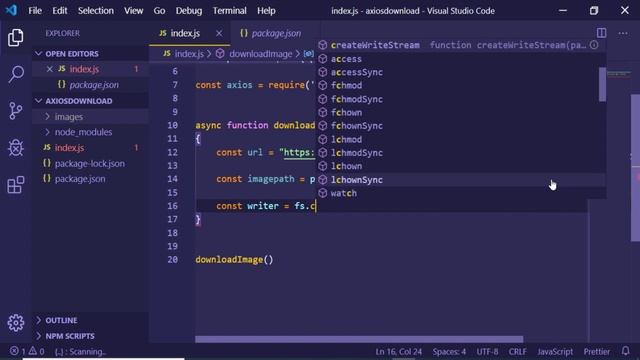Viewport: 640px width, 360px height.
Task: Click index.js in the breadcrumb
Action: (x=189, y=54)
